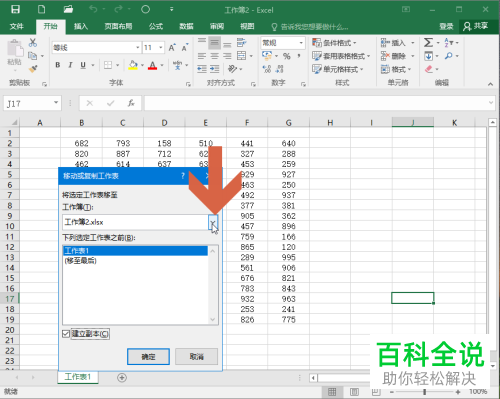Viewport: 500px width, 399px height.
Task: Open number format dropdown 常规
Action: pyautogui.click(x=301, y=43)
